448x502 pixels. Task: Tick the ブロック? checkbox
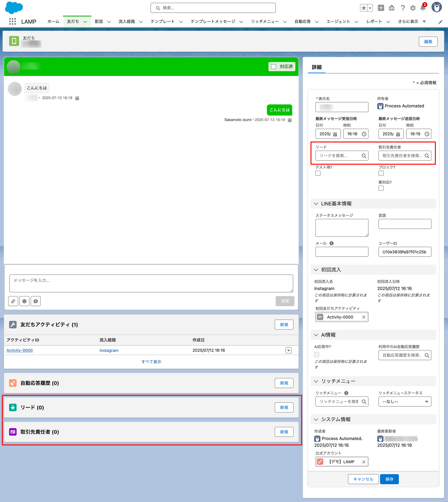pyautogui.click(x=381, y=173)
